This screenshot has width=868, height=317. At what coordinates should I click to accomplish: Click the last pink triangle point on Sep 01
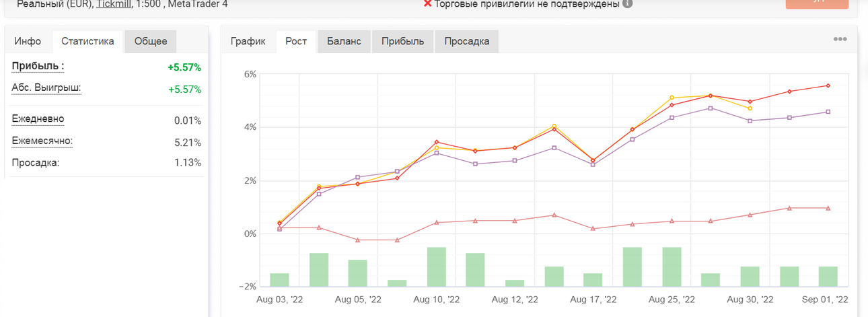point(828,208)
